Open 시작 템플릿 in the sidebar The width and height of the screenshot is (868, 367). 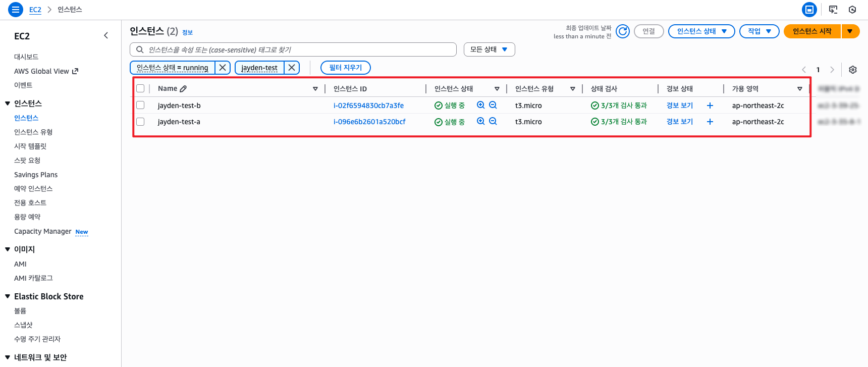pos(30,146)
